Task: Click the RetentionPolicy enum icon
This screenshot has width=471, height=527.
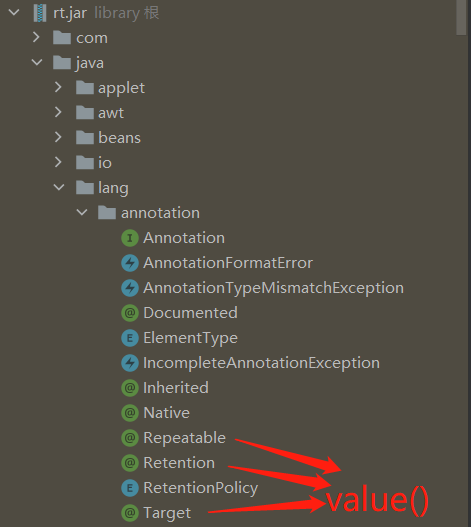Action: click(x=130, y=488)
